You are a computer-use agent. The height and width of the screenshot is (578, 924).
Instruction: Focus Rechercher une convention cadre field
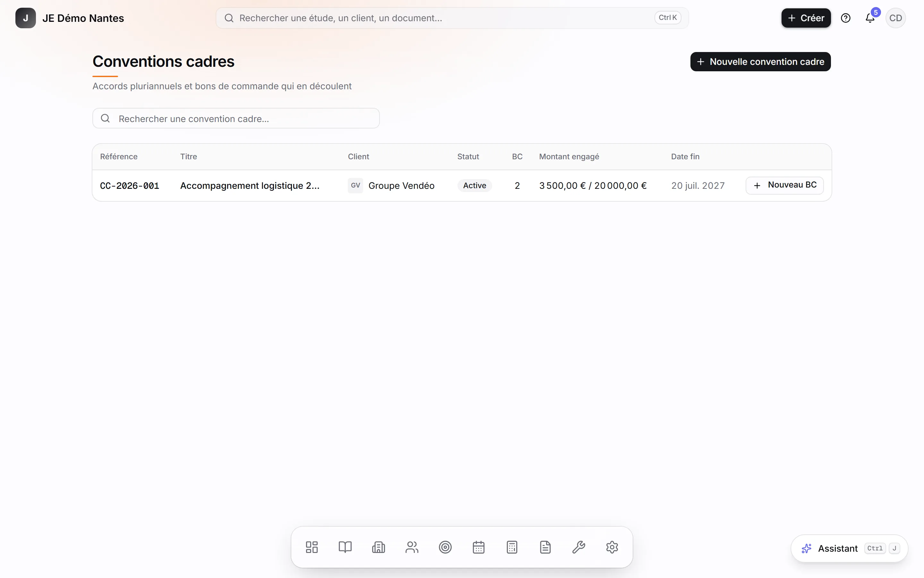[236, 118]
